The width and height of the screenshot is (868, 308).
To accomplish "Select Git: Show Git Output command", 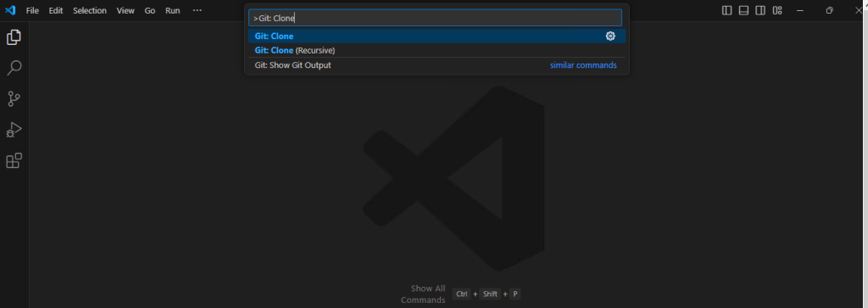I will [437, 65].
